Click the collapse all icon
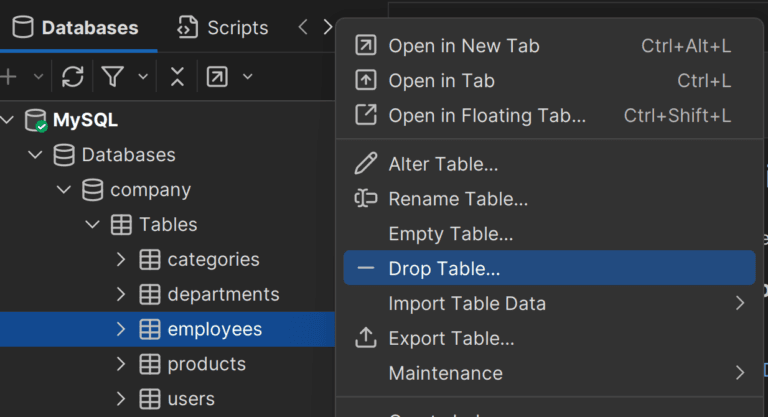The height and width of the screenshot is (417, 768). coord(177,76)
